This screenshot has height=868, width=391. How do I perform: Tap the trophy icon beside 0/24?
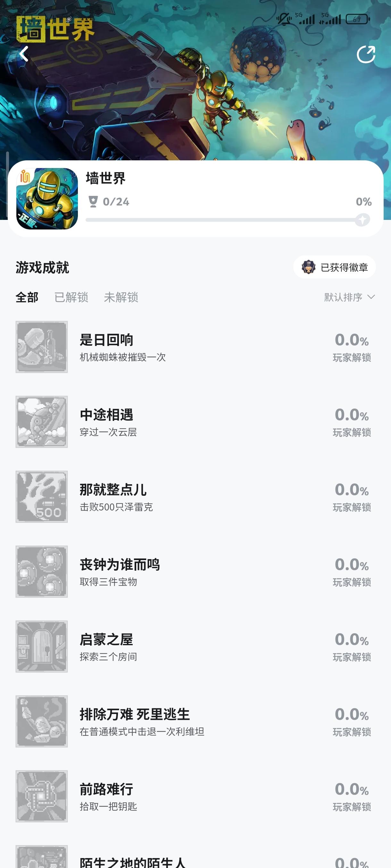[x=93, y=202]
